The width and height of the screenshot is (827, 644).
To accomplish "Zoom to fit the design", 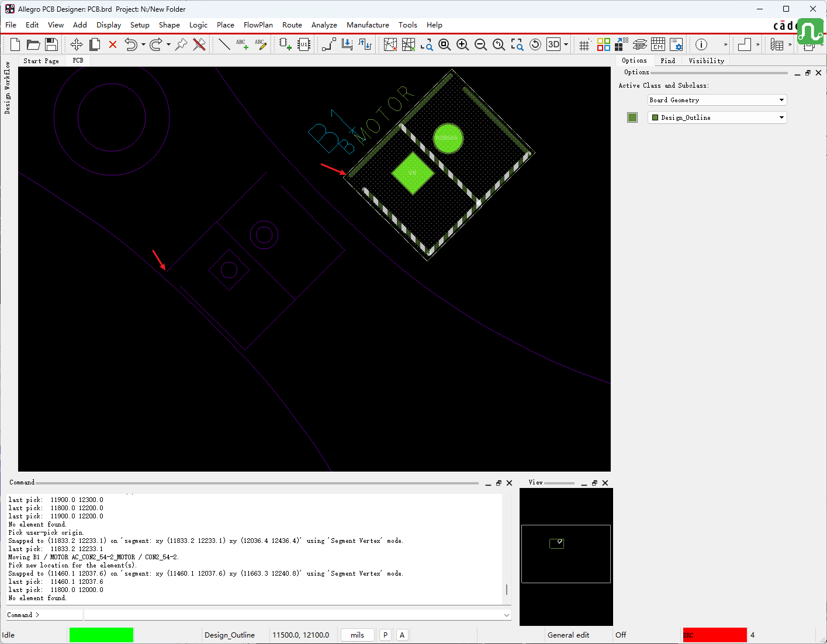I will point(444,44).
